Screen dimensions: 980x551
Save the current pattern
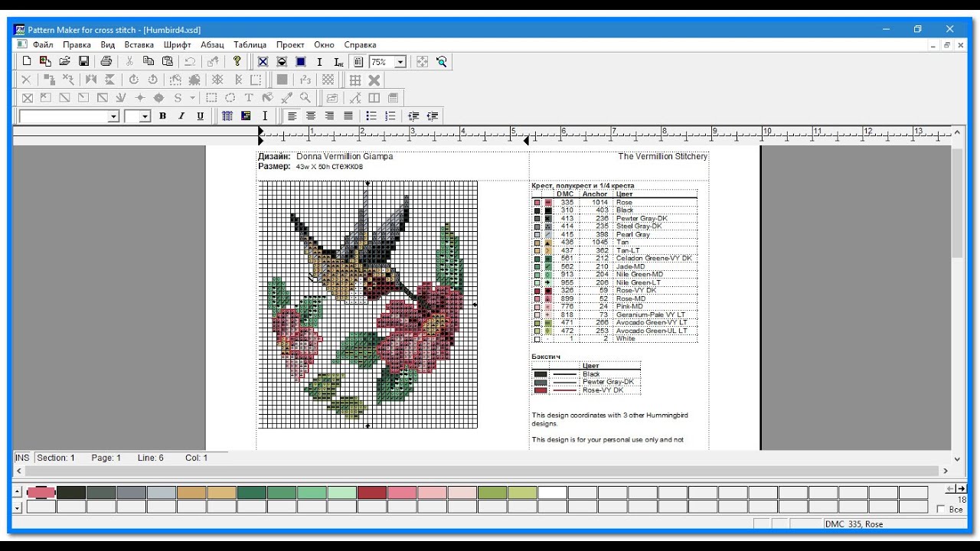(84, 61)
